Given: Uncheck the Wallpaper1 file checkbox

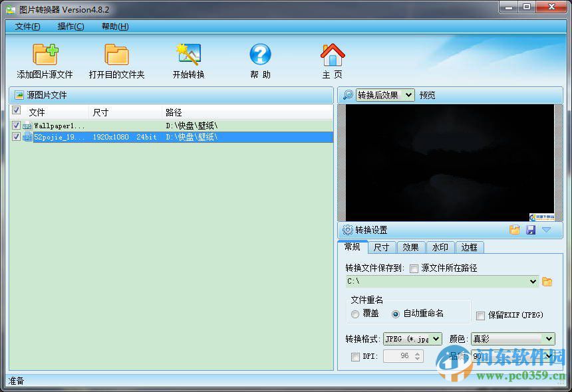Looking at the screenshot, I should [x=16, y=126].
